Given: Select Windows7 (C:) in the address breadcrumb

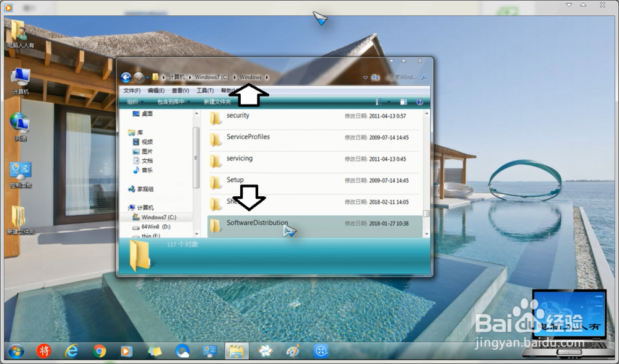Looking at the screenshot, I should pyautogui.click(x=212, y=77).
